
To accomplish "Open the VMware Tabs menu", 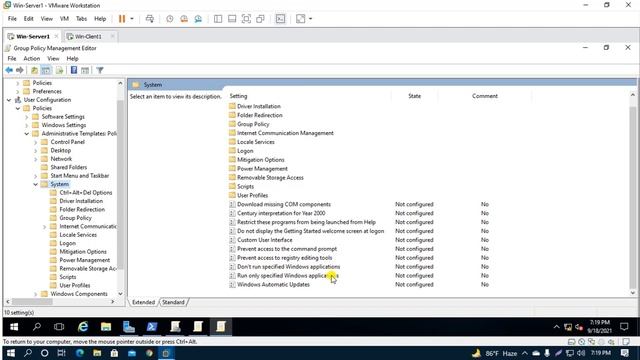I will point(81,19).
